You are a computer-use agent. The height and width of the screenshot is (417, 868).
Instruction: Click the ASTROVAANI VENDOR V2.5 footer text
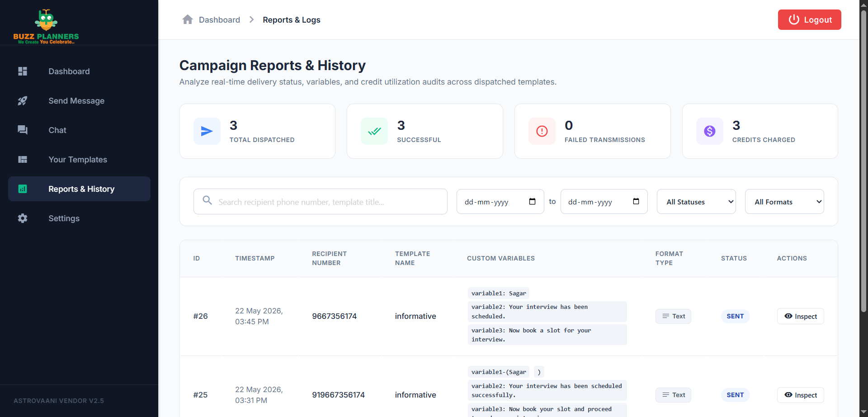59,401
